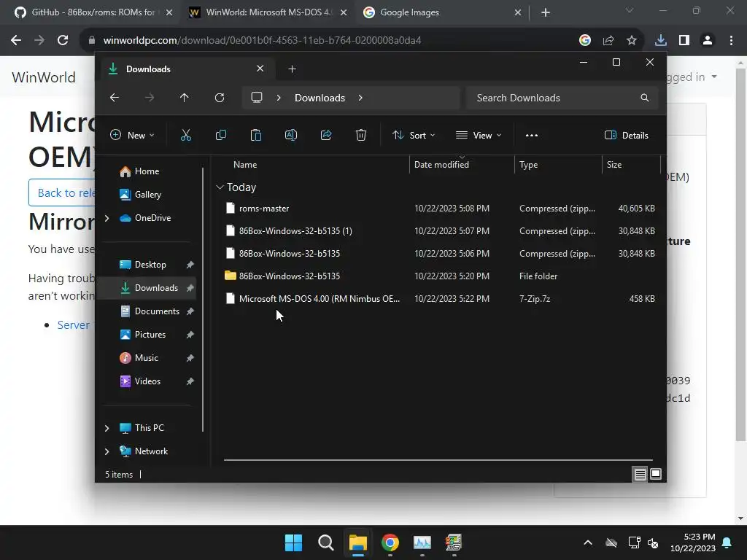Open Chrome profile avatar icon
Image resolution: width=747 pixels, height=560 pixels.
pos(708,40)
